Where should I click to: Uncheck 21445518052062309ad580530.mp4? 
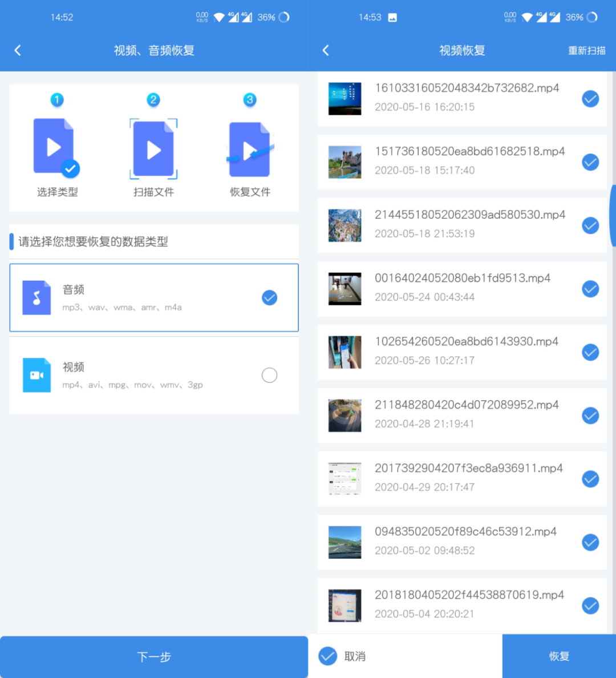pos(590,225)
